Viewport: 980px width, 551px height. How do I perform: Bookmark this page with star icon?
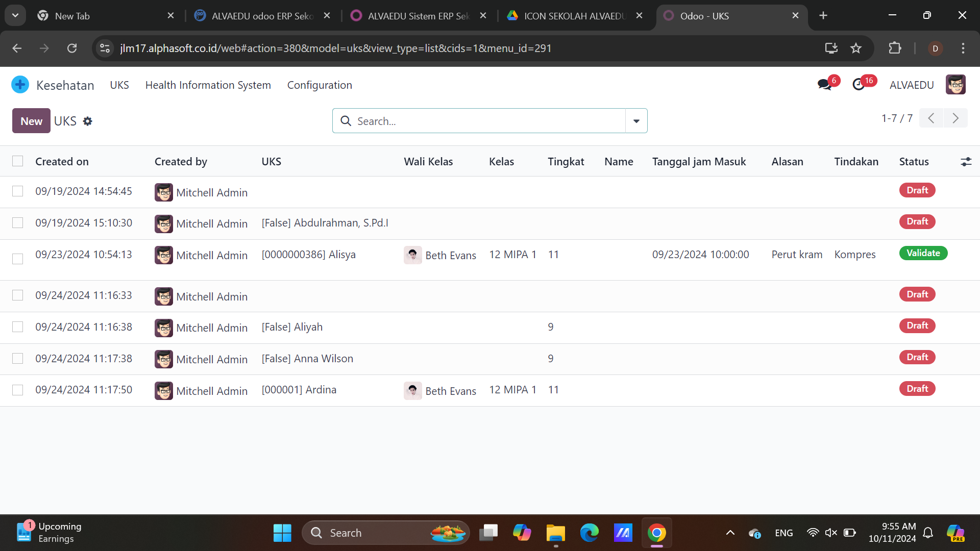point(856,48)
